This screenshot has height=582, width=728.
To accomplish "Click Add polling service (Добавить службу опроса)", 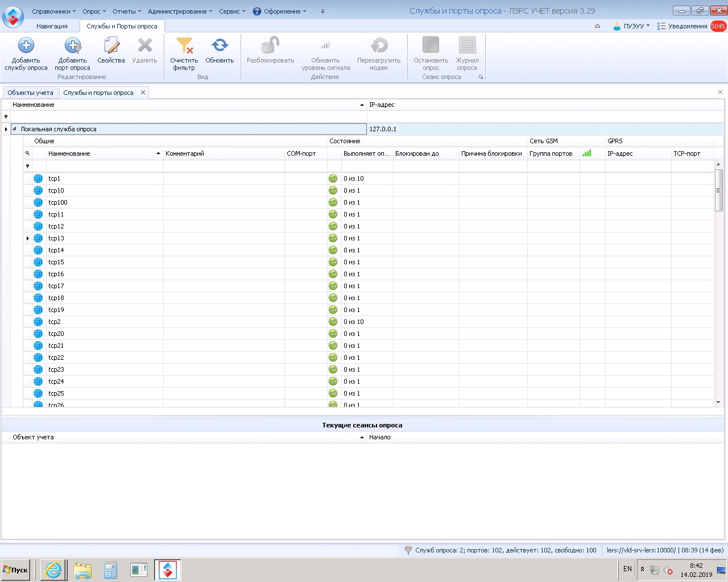I will tap(26, 54).
